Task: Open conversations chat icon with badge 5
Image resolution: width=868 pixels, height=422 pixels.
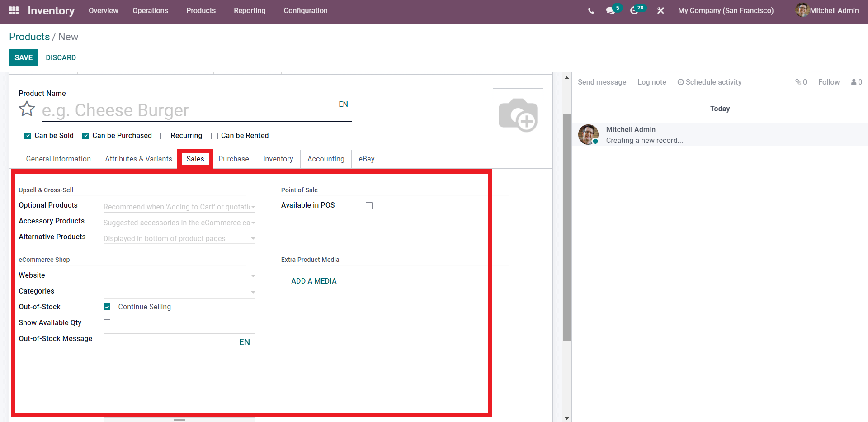Action: tap(611, 11)
